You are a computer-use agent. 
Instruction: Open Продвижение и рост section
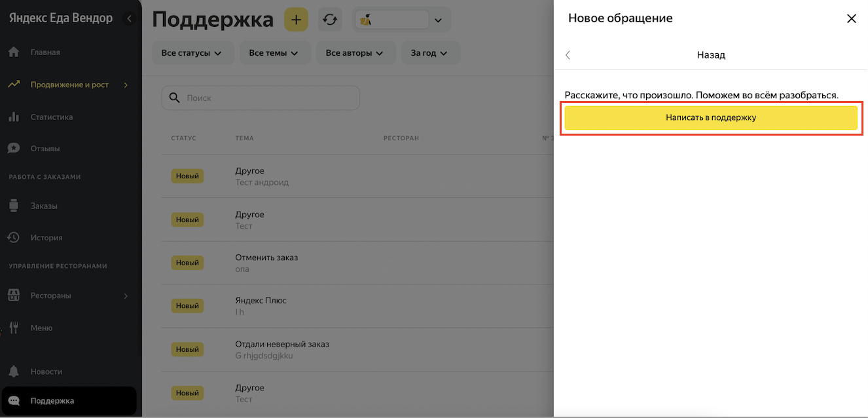(x=69, y=85)
